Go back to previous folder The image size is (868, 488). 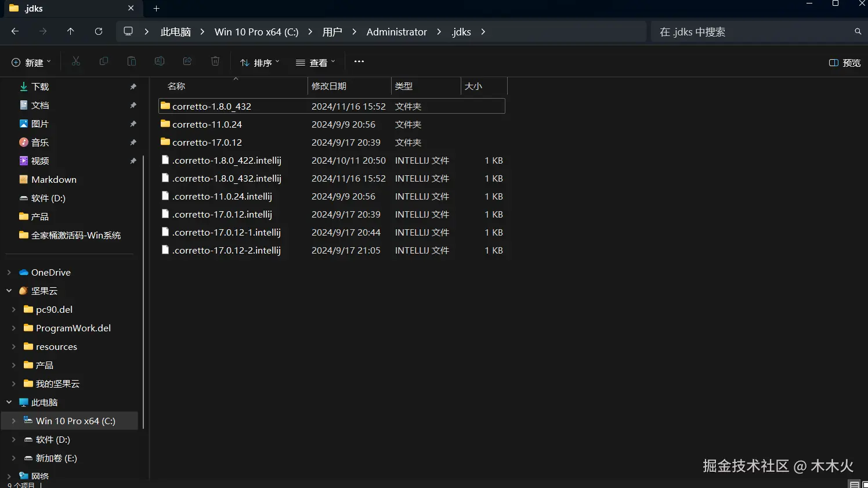click(x=15, y=31)
